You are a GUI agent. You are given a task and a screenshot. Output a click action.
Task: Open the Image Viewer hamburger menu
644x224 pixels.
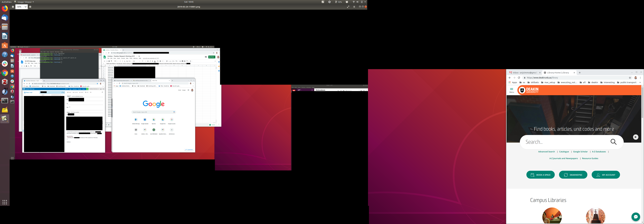point(354,7)
